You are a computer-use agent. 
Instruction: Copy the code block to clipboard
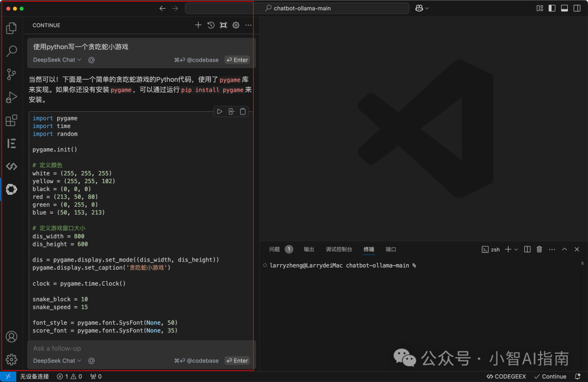coord(243,112)
